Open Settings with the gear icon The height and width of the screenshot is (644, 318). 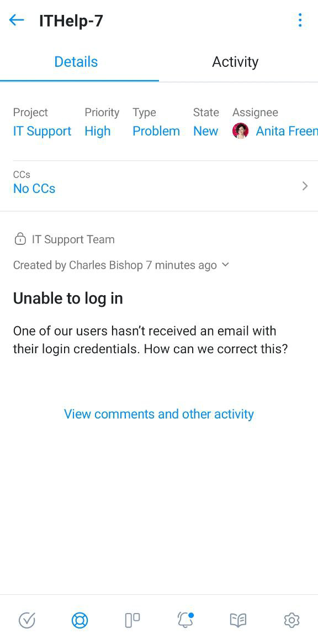coord(291,620)
